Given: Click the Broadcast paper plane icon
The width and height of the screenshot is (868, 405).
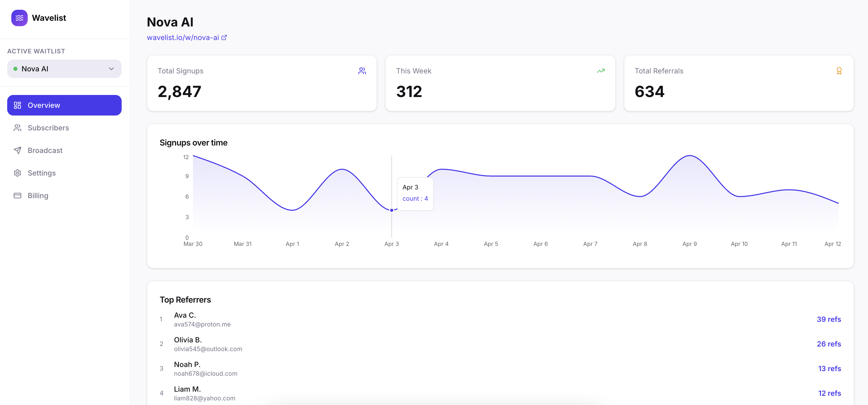Looking at the screenshot, I should (x=17, y=150).
